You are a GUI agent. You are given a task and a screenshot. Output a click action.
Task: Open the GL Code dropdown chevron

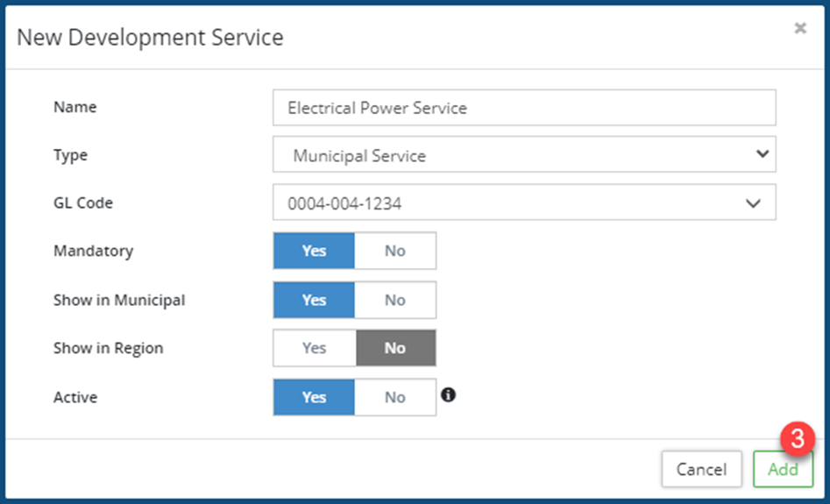(x=753, y=202)
